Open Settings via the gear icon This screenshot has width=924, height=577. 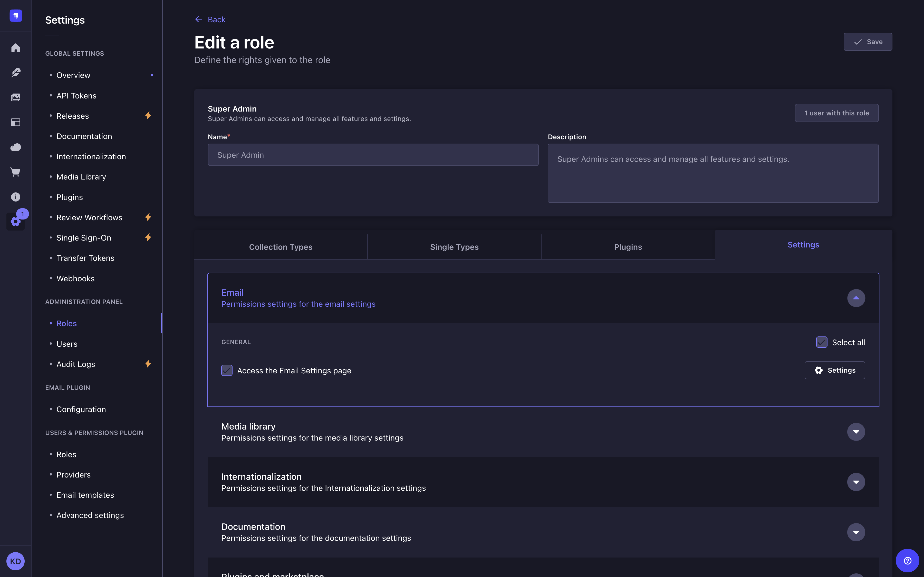[x=15, y=222]
